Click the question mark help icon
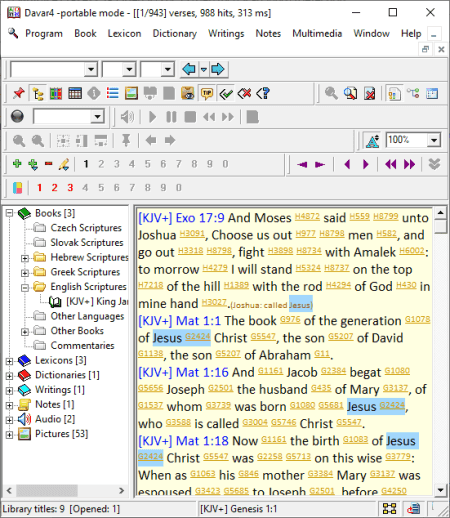Screen dimensions: 450x518 point(263,93)
